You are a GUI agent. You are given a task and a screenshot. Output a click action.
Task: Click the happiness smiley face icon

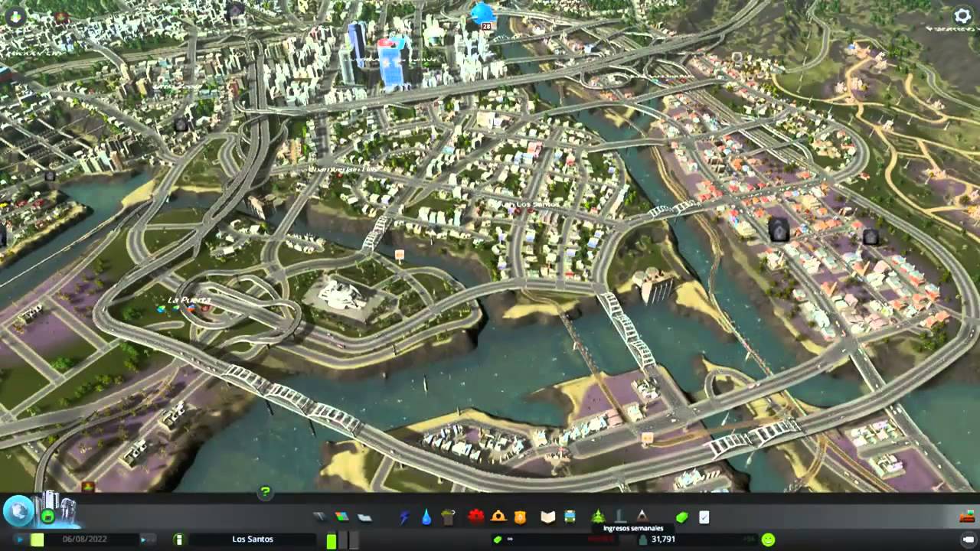768,540
